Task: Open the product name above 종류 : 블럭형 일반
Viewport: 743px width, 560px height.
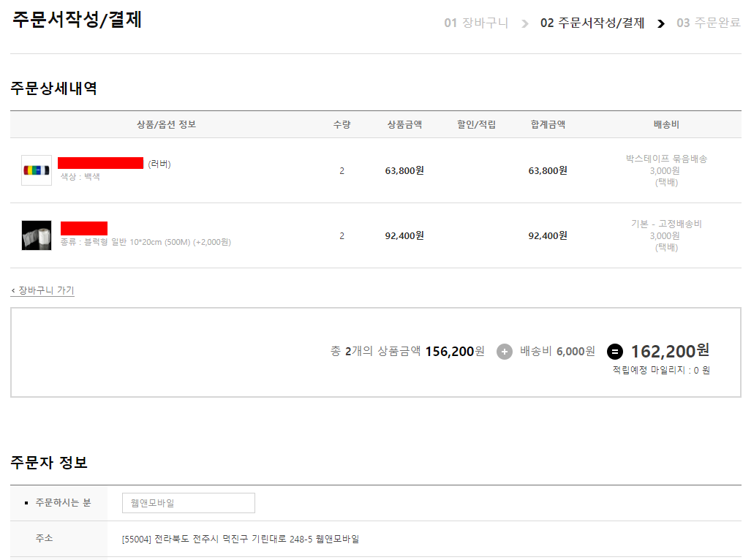Action: click(84, 228)
